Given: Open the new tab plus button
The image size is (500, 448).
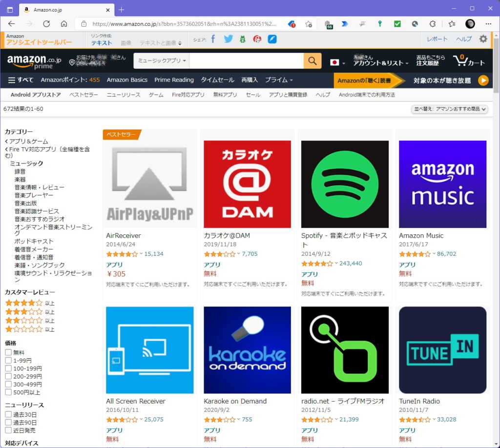Looking at the screenshot, I should pos(122,10).
